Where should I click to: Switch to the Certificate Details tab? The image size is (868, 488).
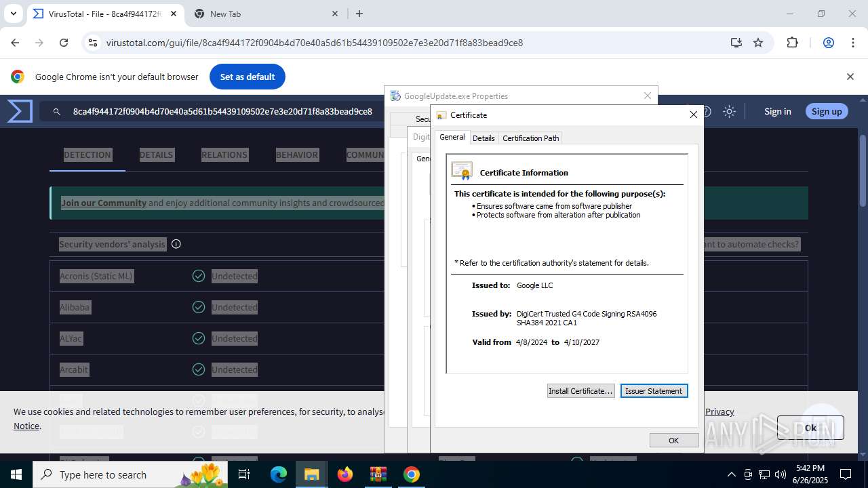click(484, 138)
